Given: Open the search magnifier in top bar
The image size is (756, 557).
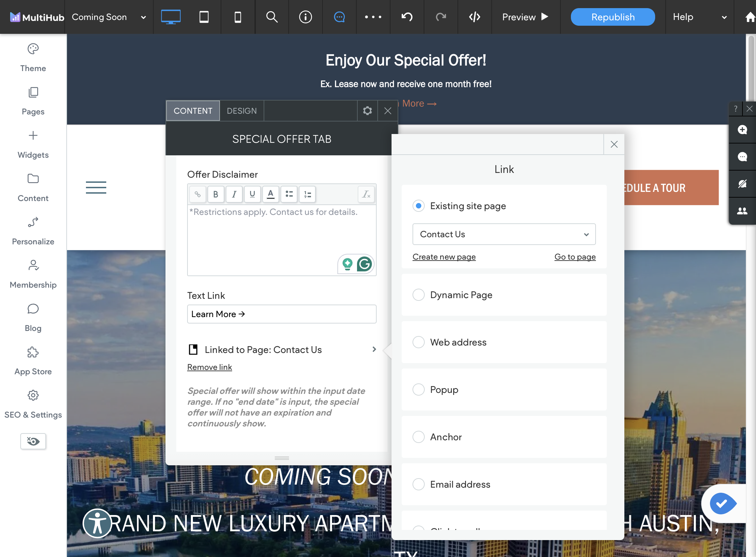Looking at the screenshot, I should [x=272, y=17].
